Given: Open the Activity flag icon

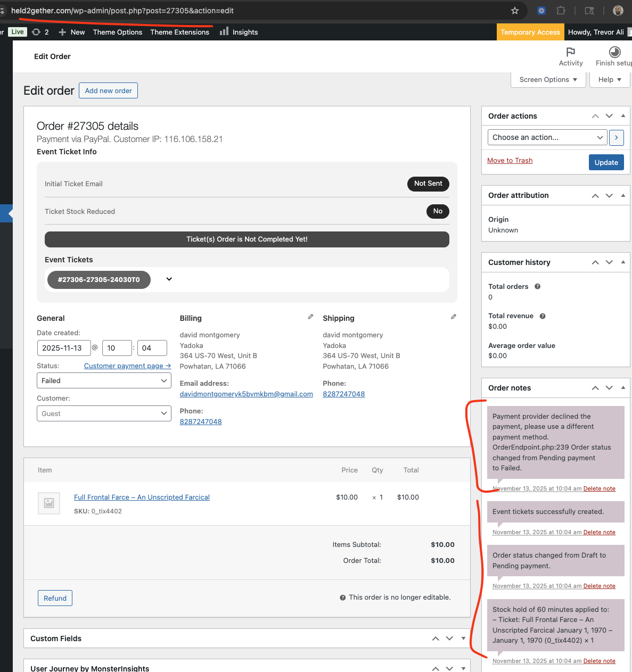Looking at the screenshot, I should pos(570,52).
